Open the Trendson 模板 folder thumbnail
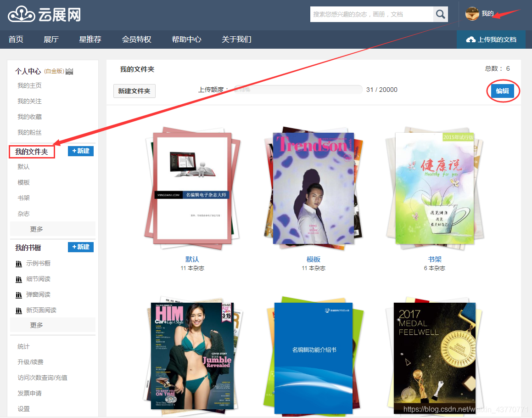The width and height of the screenshot is (532, 418). point(314,188)
